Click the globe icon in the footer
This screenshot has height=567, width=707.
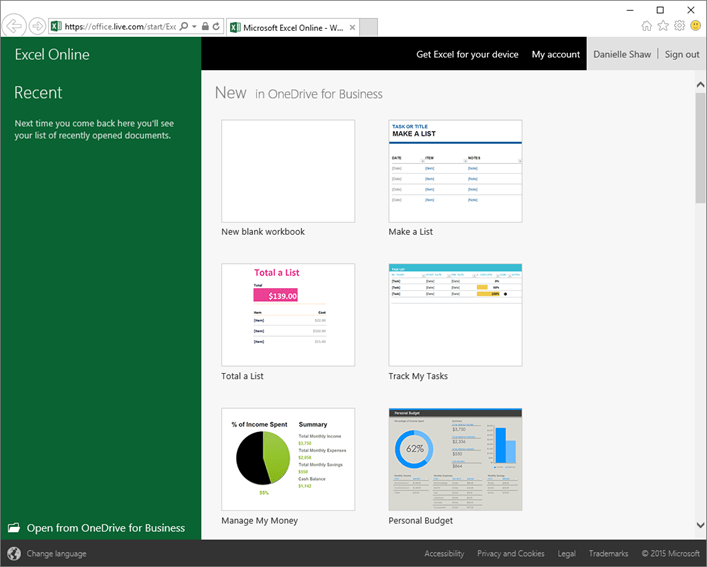pyautogui.click(x=14, y=553)
